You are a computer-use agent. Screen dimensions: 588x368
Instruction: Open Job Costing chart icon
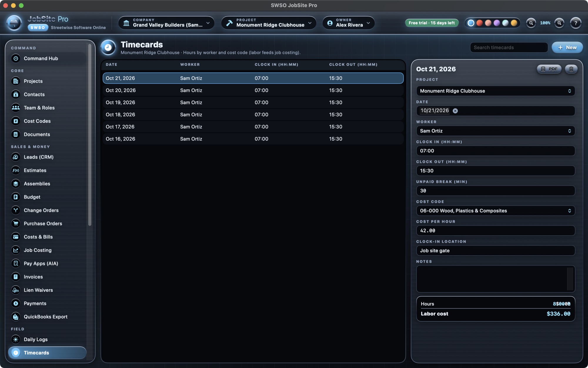16,250
